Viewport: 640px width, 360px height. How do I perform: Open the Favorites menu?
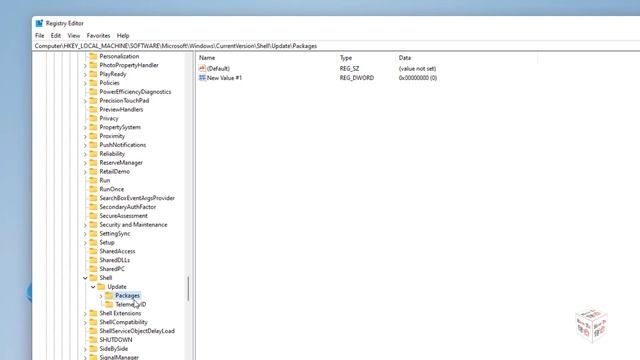pos(98,36)
